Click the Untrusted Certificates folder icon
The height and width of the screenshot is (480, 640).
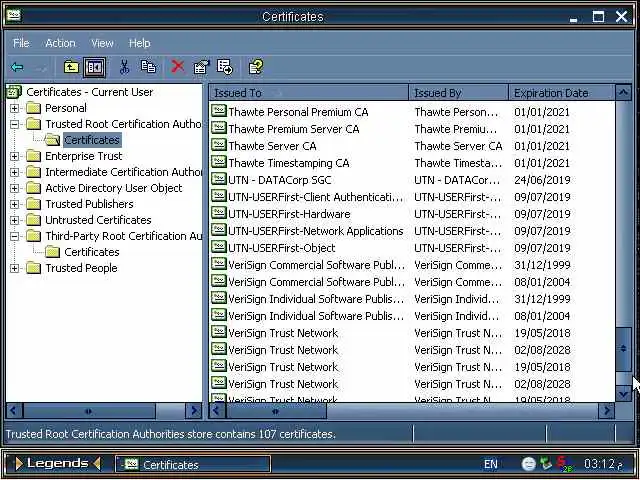coord(33,220)
